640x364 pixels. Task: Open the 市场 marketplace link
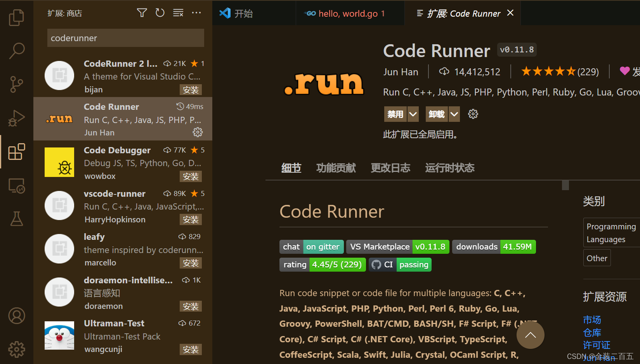tap(592, 320)
